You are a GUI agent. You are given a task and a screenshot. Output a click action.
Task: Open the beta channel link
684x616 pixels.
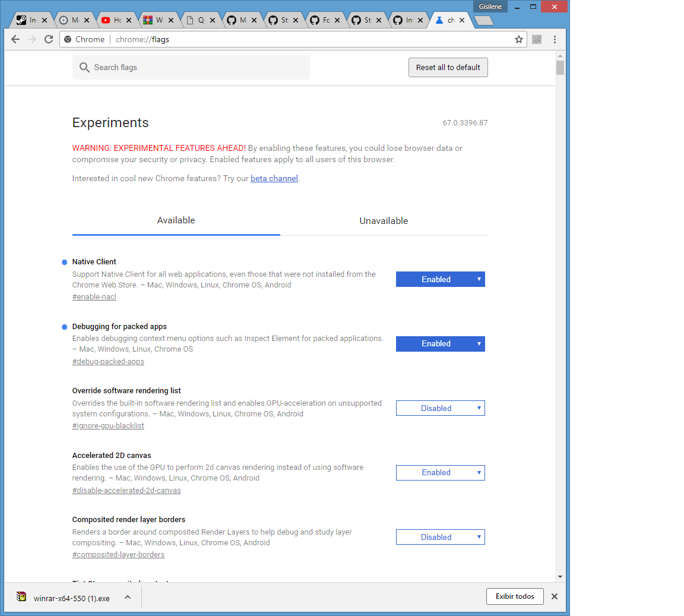pyautogui.click(x=274, y=178)
